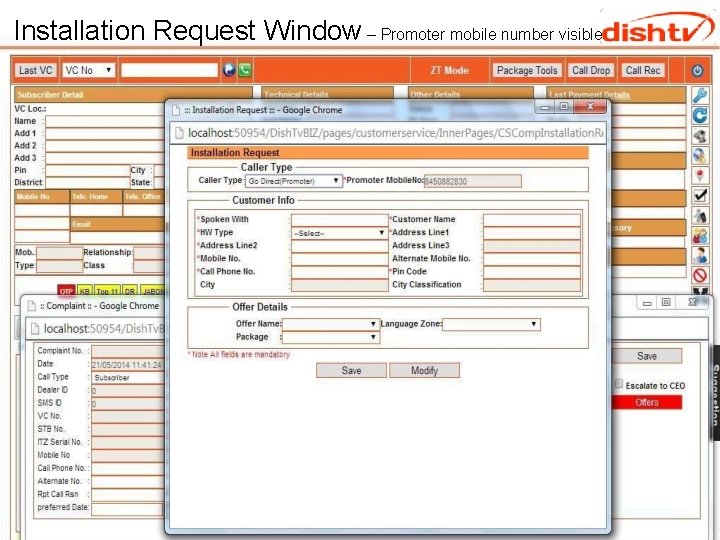This screenshot has width=720, height=540.
Task: Tick the Escalate to CEO checkbox
Action: [x=619, y=383]
